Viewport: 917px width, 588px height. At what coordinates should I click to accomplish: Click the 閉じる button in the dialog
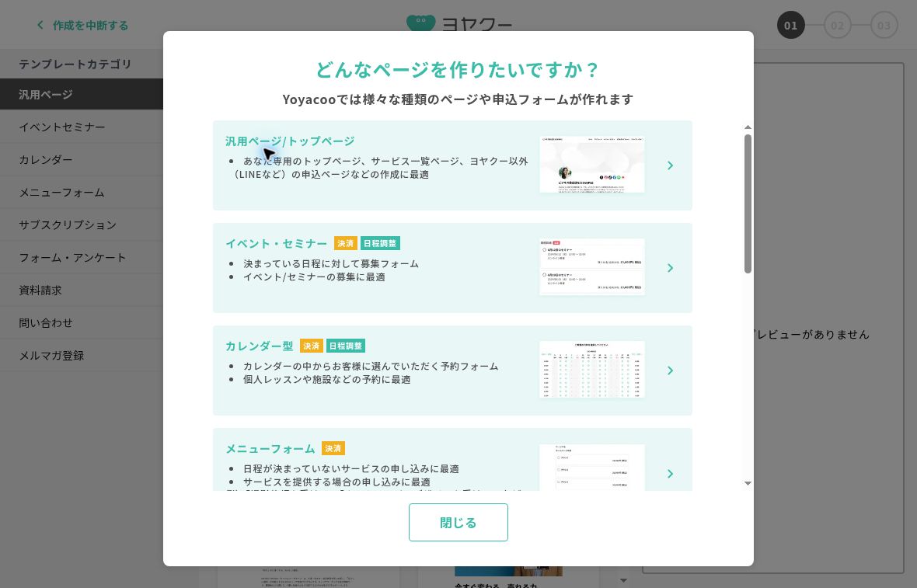458,523
